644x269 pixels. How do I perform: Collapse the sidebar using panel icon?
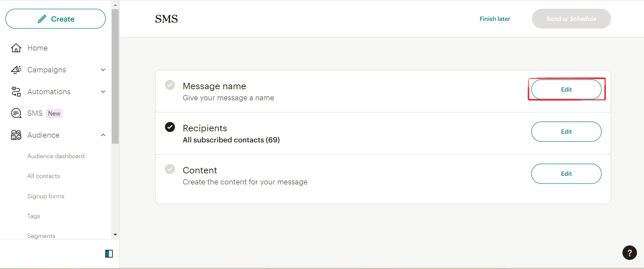[109, 254]
